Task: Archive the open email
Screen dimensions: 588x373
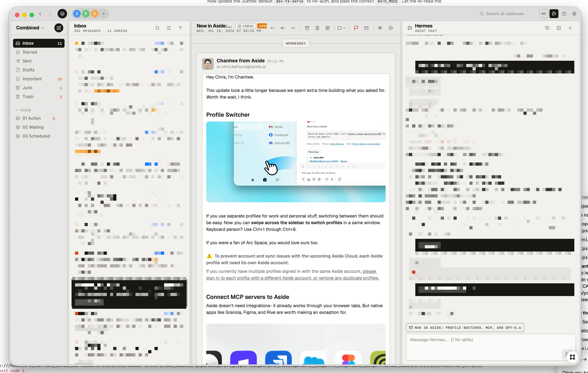Action: (x=307, y=28)
